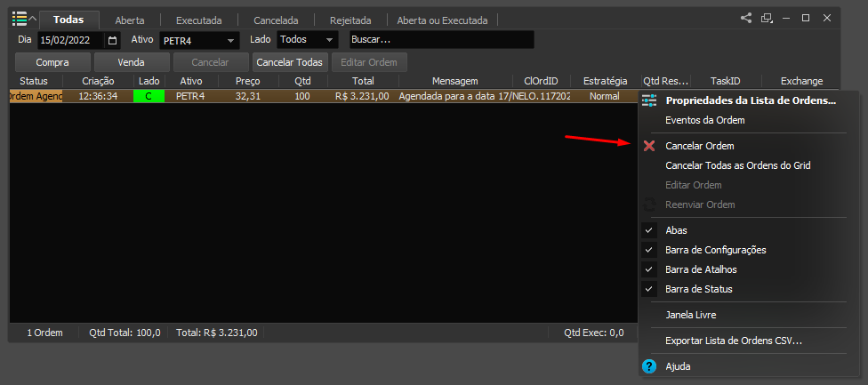
Task: Switch to the Todas tab
Action: 68,20
